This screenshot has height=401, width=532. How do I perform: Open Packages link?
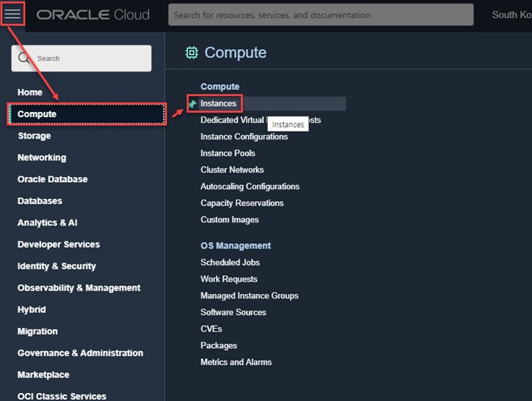pos(219,346)
